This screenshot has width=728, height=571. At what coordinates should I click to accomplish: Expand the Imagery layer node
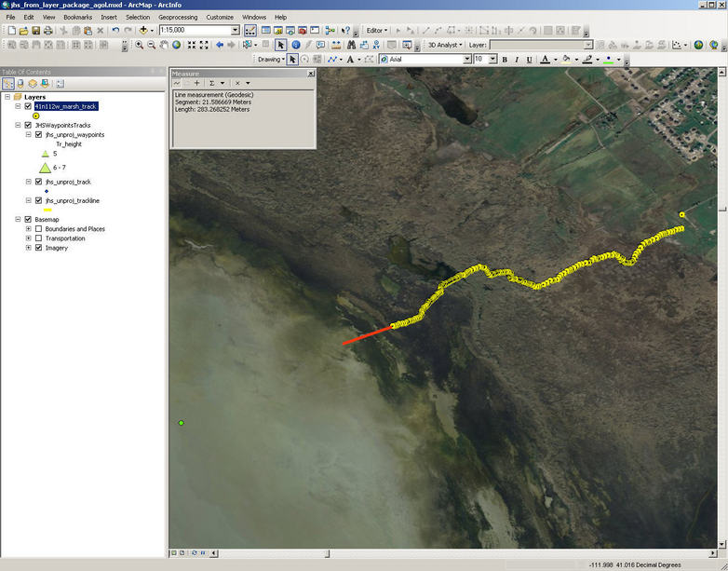[x=28, y=248]
